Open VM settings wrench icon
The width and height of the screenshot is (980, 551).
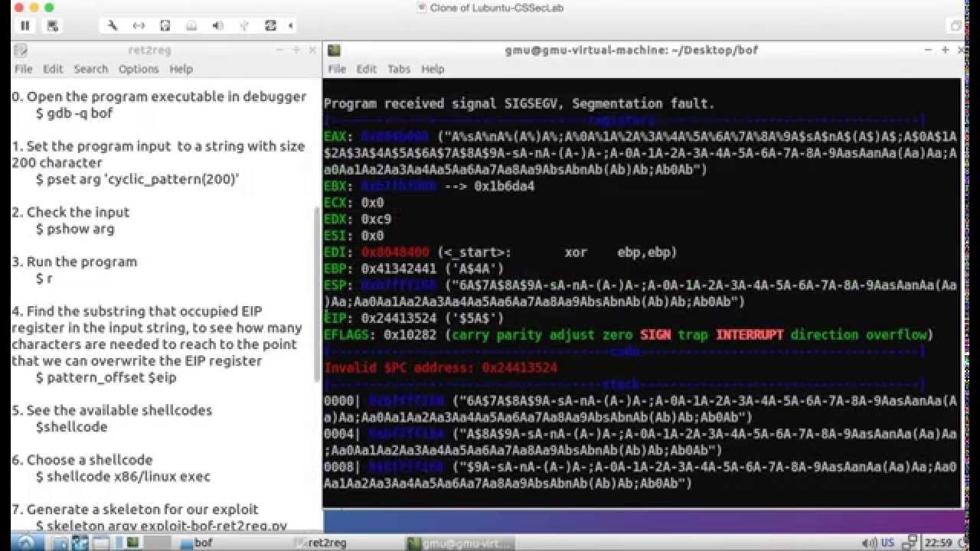[x=113, y=25]
